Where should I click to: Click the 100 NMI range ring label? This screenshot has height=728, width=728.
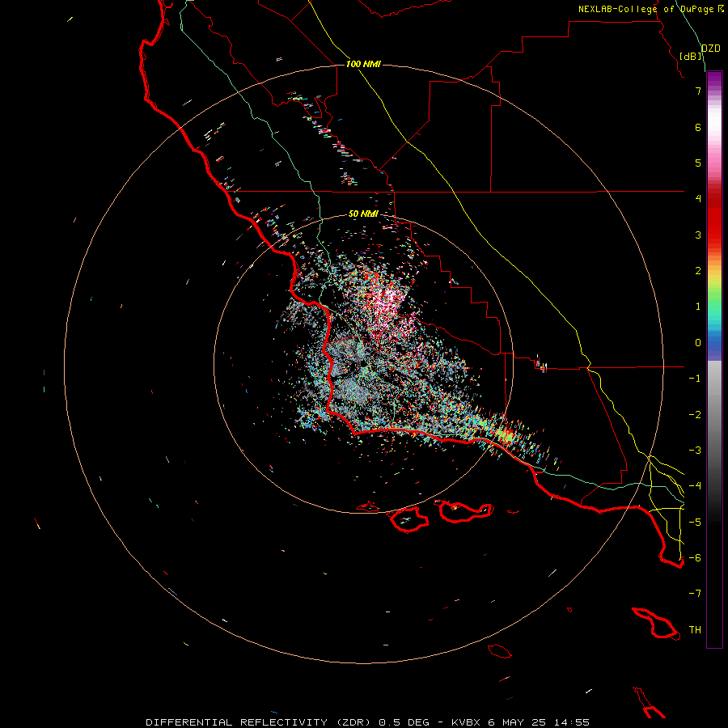[363, 64]
